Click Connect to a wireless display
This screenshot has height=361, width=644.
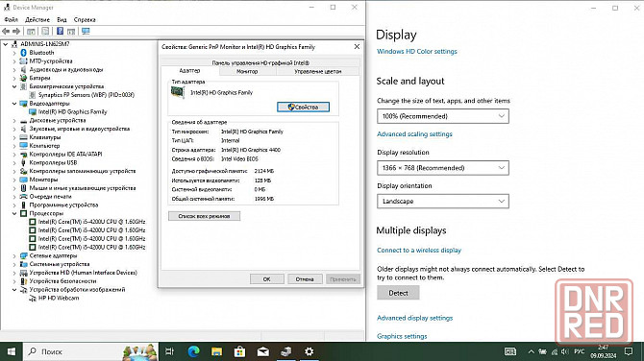tap(419, 251)
